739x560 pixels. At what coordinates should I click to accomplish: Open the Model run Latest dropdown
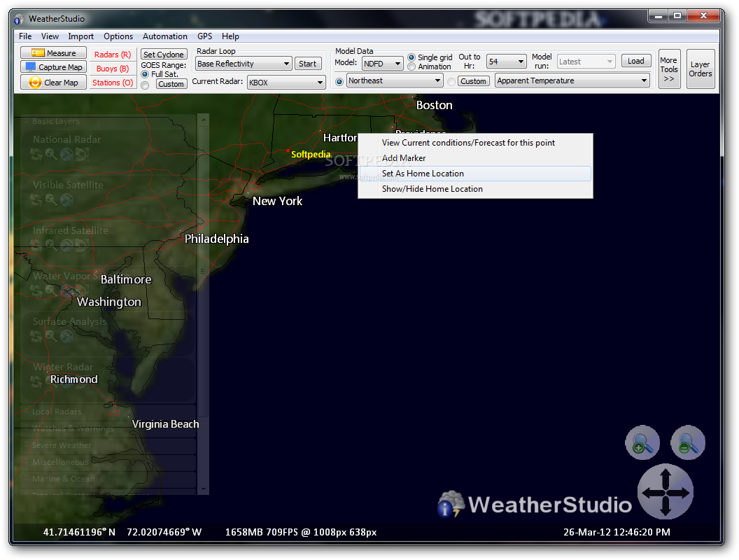(586, 62)
